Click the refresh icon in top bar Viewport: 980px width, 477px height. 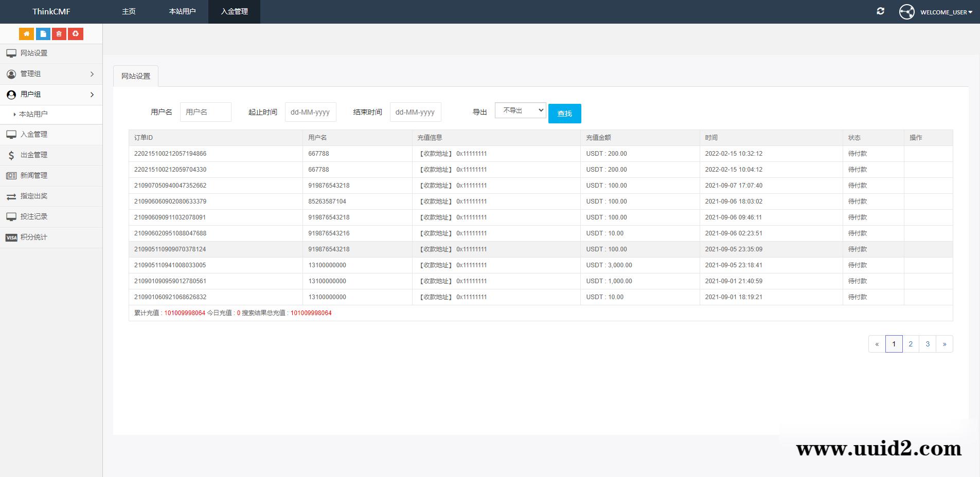coord(880,11)
